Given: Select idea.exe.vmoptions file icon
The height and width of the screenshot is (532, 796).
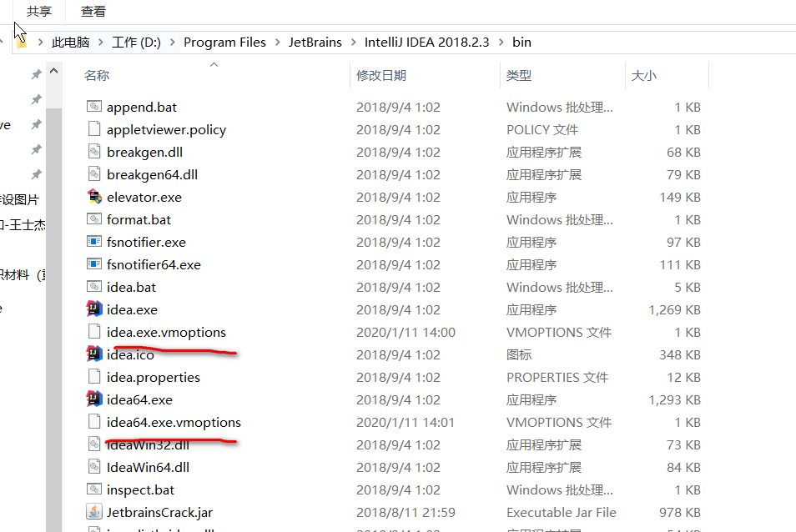Looking at the screenshot, I should coord(94,331).
